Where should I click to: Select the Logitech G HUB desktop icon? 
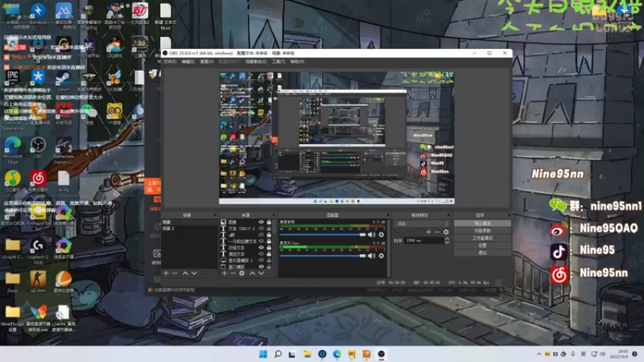point(38,251)
